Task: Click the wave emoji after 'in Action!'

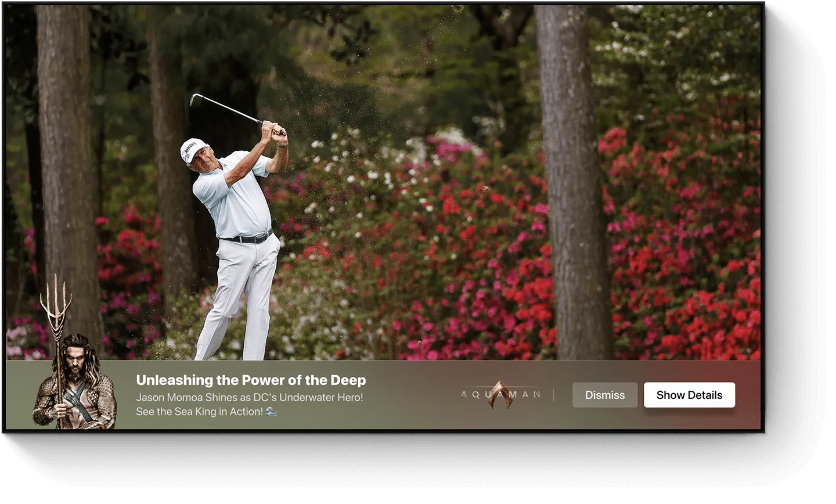Action: [271, 412]
